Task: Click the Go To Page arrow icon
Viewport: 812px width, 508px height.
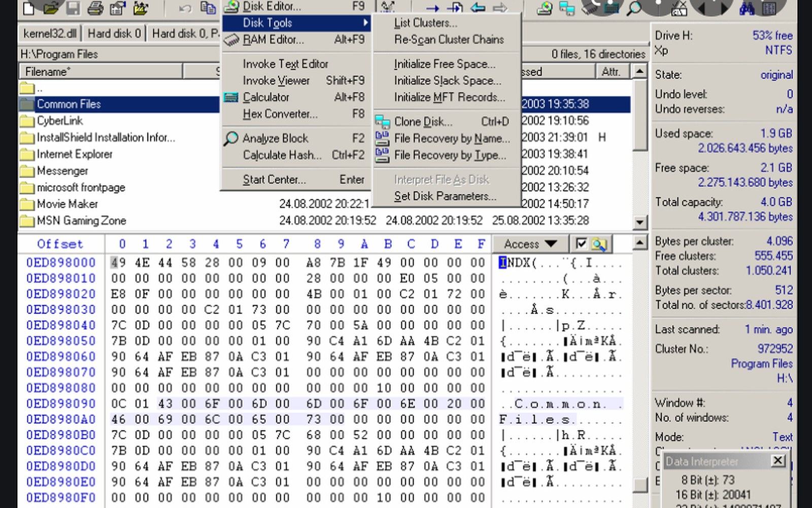Action: pos(455,8)
